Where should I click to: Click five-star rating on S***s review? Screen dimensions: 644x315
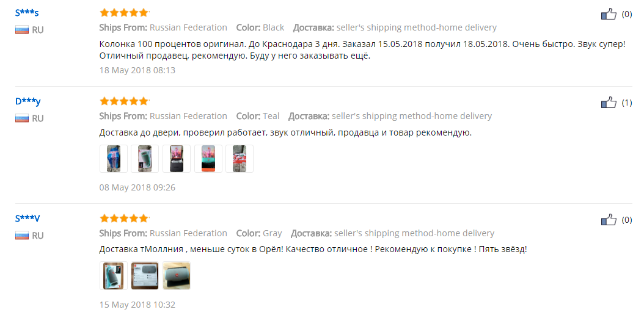124,13
